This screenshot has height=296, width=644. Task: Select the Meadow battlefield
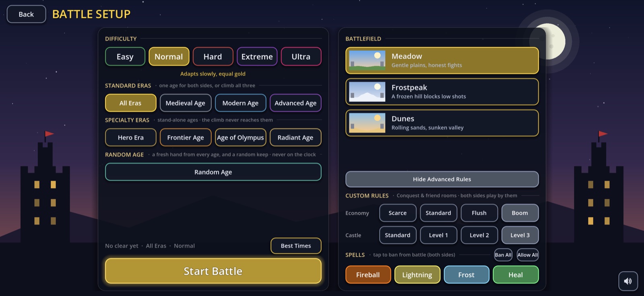coord(442,60)
